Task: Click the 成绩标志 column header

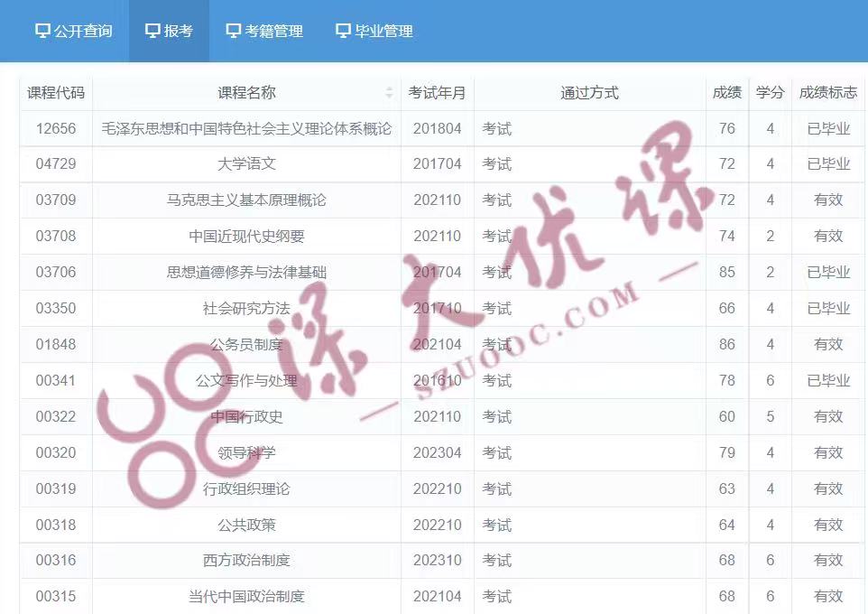Action: point(826,92)
